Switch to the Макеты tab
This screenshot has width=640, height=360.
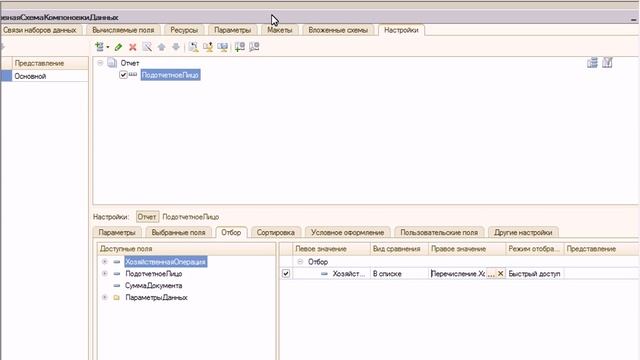point(280,30)
